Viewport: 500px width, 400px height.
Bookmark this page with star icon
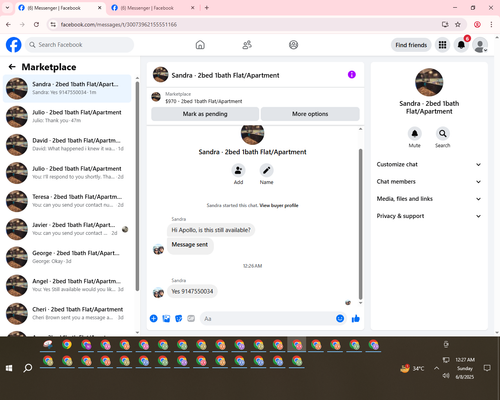(458, 24)
